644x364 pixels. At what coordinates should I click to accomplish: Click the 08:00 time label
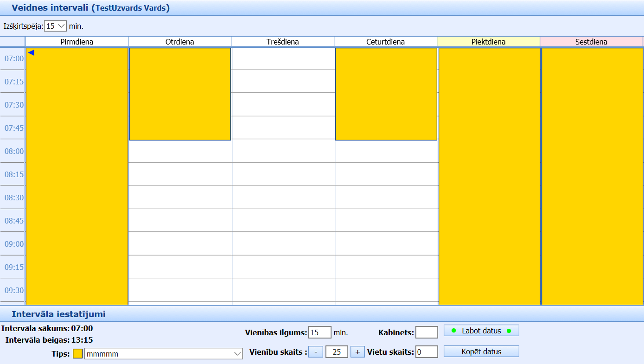tap(14, 151)
